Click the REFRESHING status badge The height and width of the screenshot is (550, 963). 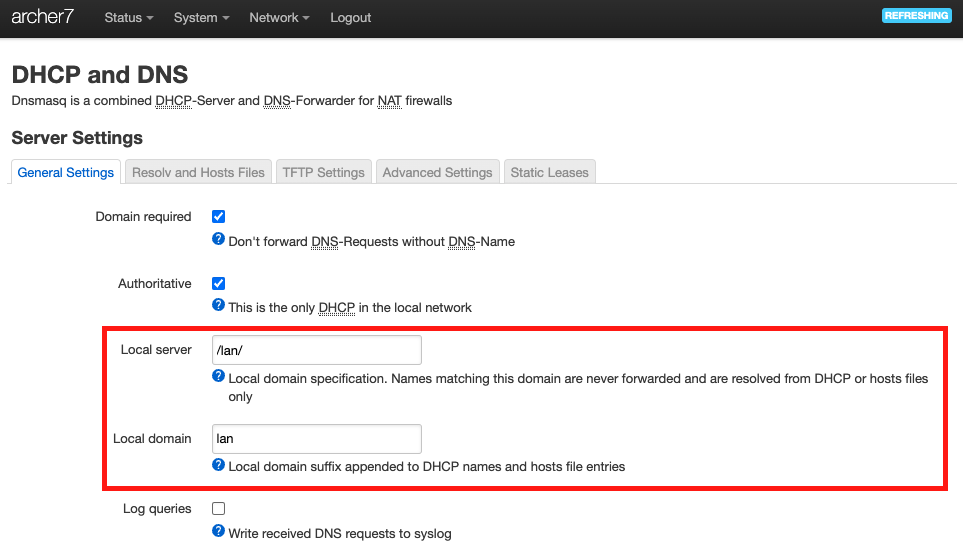(916, 15)
